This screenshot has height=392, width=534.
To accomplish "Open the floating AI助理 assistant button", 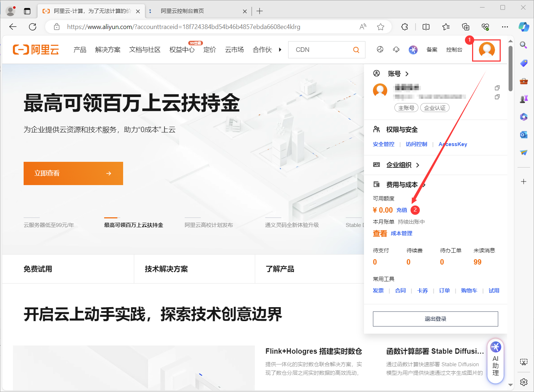I will click(x=496, y=361).
